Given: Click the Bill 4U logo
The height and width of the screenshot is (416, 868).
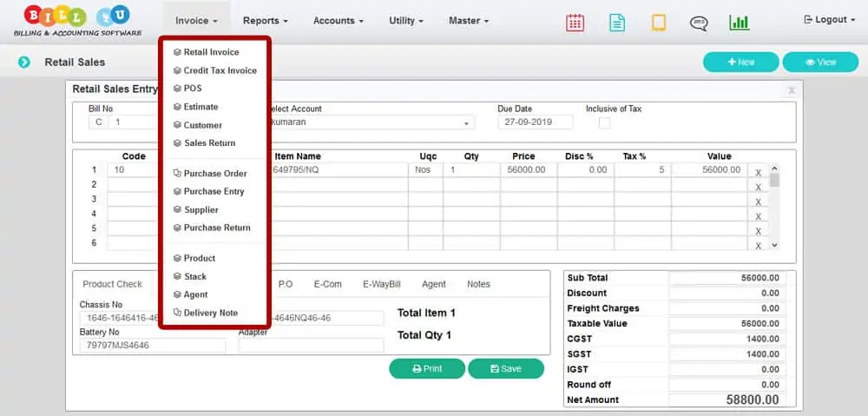Looking at the screenshot, I should tap(77, 21).
